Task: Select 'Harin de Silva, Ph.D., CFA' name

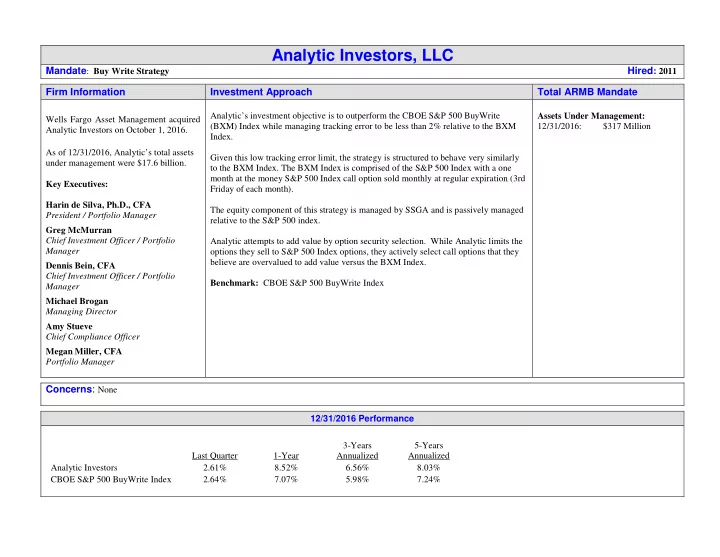Action: pyautogui.click(x=98, y=205)
